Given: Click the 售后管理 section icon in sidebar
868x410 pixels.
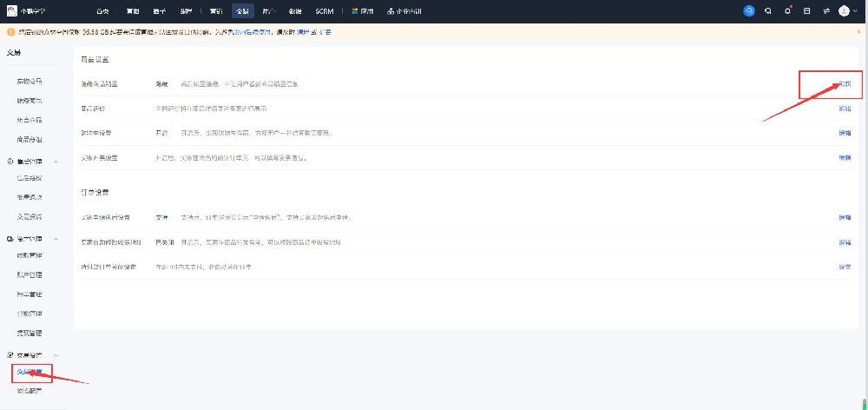Looking at the screenshot, I should [10, 162].
